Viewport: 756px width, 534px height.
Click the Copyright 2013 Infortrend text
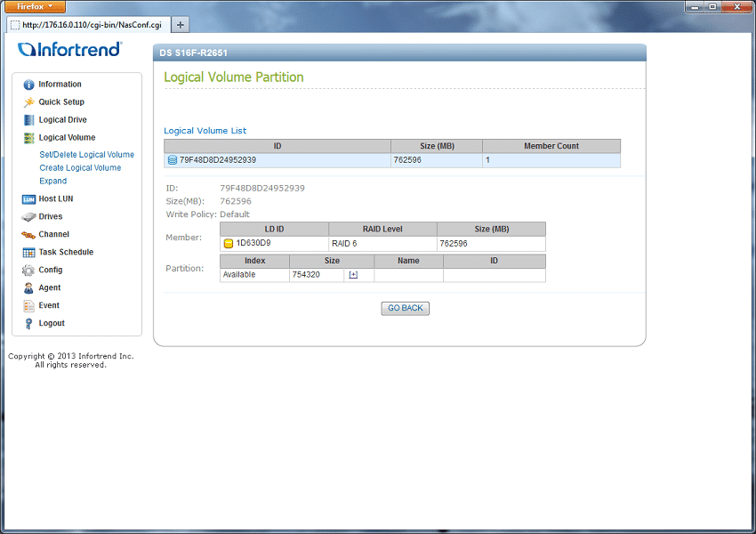click(x=71, y=360)
